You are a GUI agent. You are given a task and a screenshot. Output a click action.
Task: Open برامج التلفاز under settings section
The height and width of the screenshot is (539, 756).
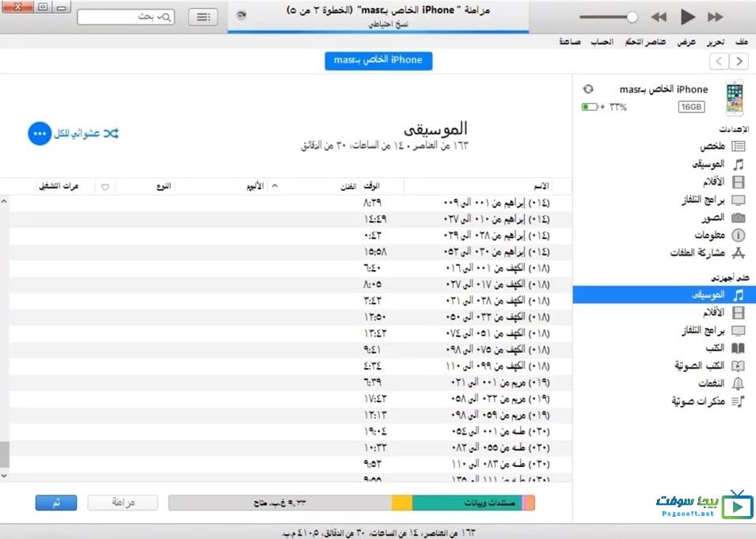tap(713, 199)
